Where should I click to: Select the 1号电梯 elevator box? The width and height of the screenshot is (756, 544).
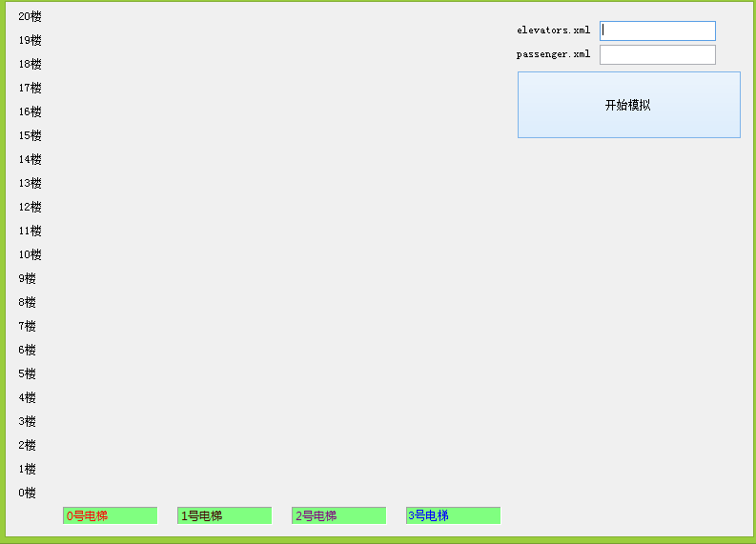point(225,515)
